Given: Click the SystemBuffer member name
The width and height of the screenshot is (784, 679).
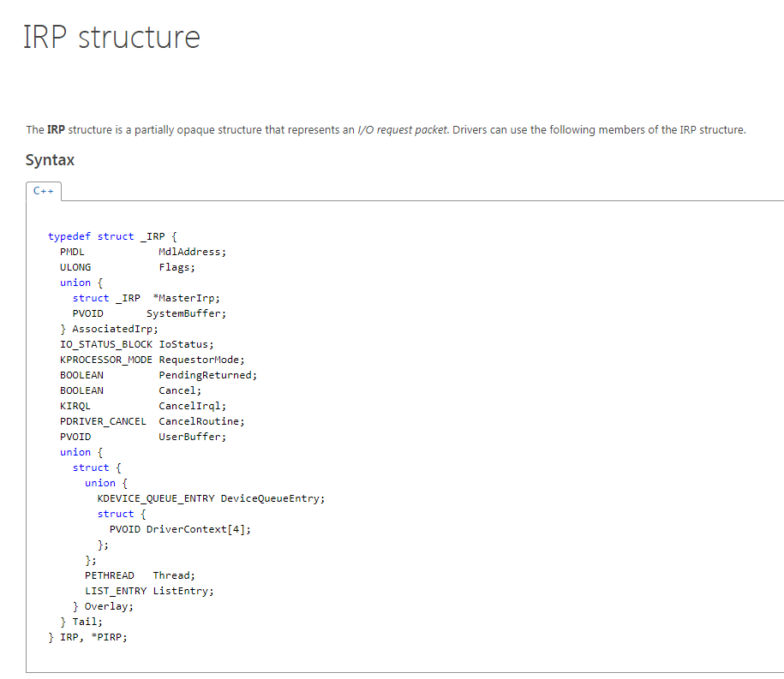Looking at the screenshot, I should (x=186, y=313).
